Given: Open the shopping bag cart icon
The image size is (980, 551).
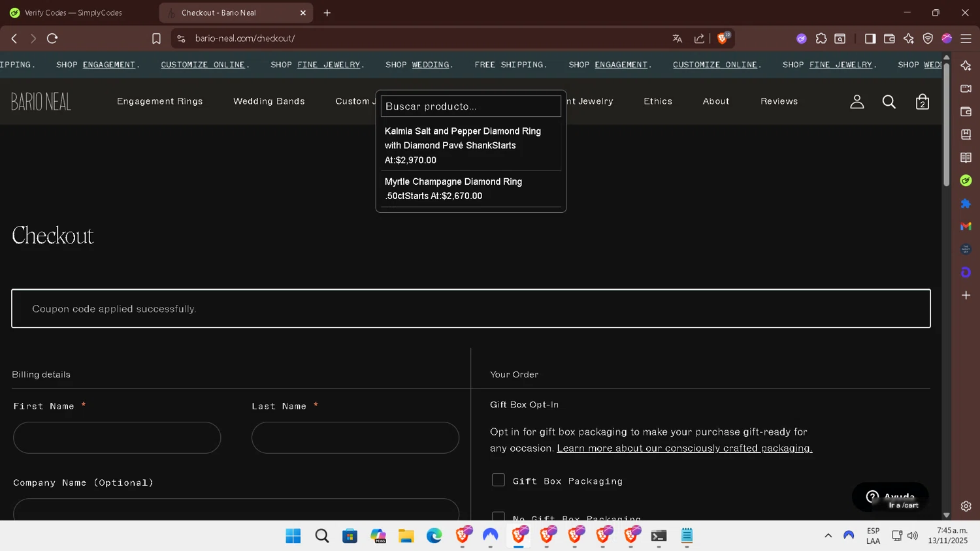Looking at the screenshot, I should (x=923, y=102).
